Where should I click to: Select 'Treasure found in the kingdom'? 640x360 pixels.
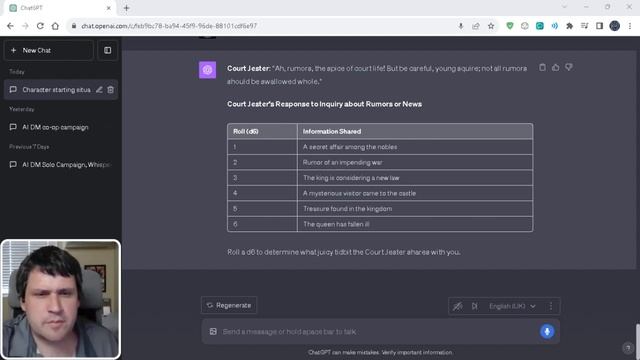347,209
